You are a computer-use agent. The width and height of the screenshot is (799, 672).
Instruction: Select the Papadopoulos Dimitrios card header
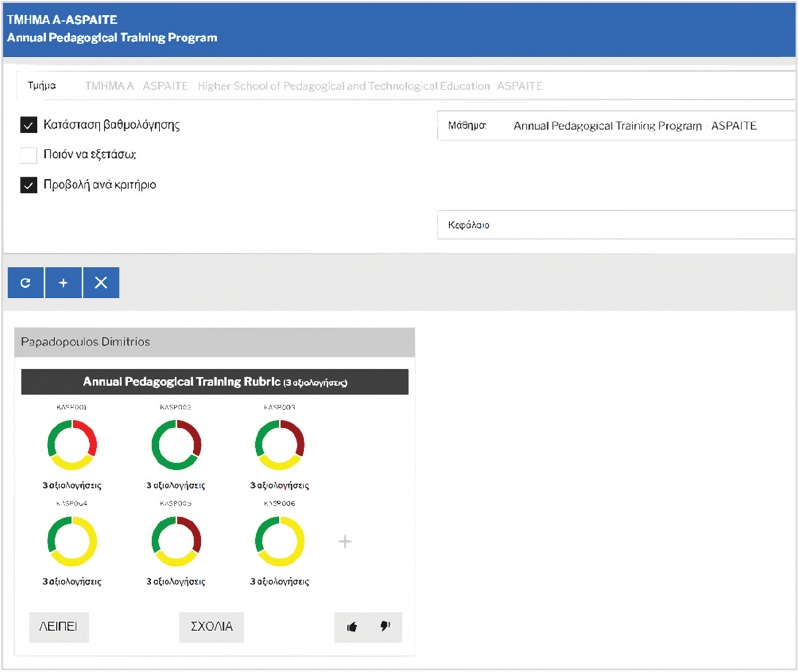pos(214,342)
